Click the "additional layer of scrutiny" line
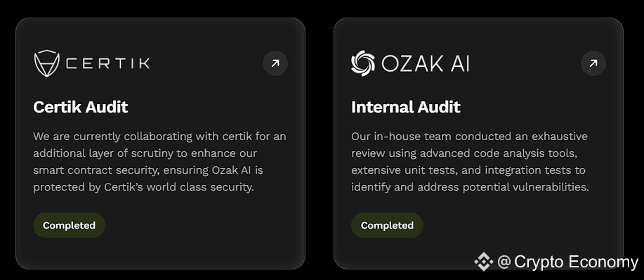 [x=145, y=153]
